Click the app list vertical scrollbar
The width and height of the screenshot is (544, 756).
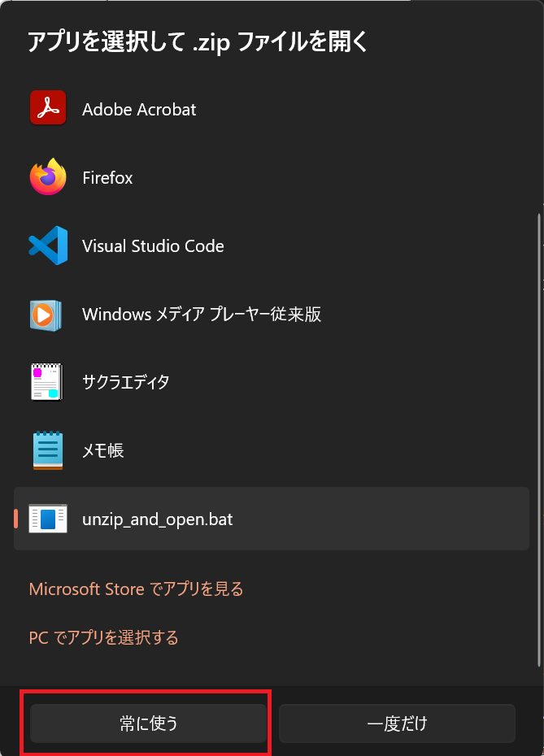(x=538, y=440)
